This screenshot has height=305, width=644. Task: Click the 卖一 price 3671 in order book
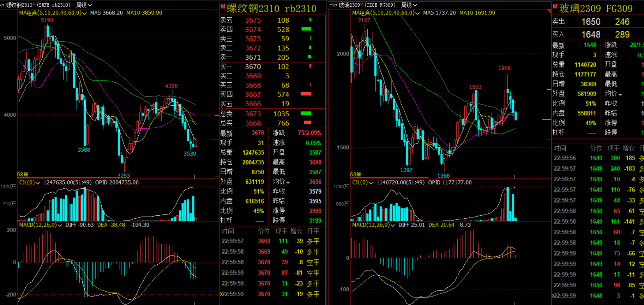point(253,57)
